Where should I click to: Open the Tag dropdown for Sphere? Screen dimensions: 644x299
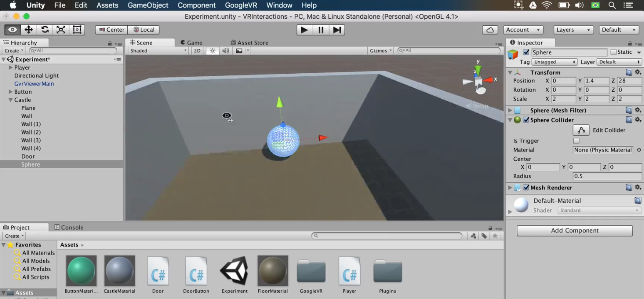click(554, 62)
